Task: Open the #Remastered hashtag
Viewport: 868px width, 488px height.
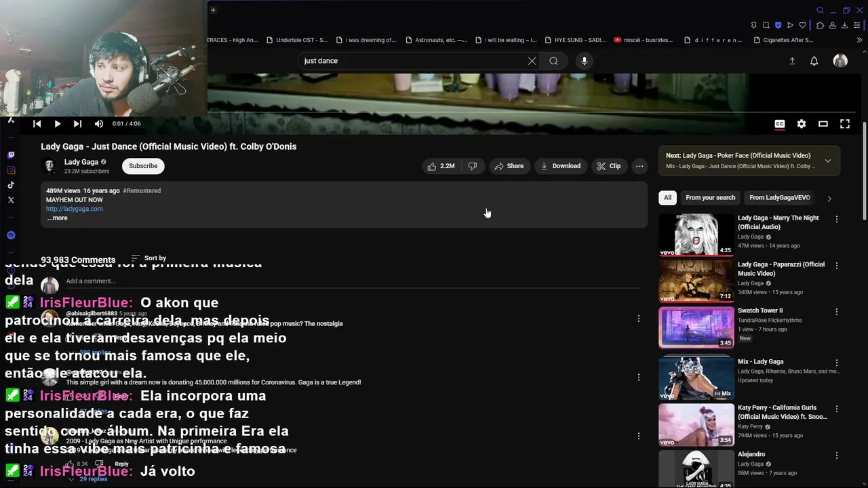Action: pos(142,190)
